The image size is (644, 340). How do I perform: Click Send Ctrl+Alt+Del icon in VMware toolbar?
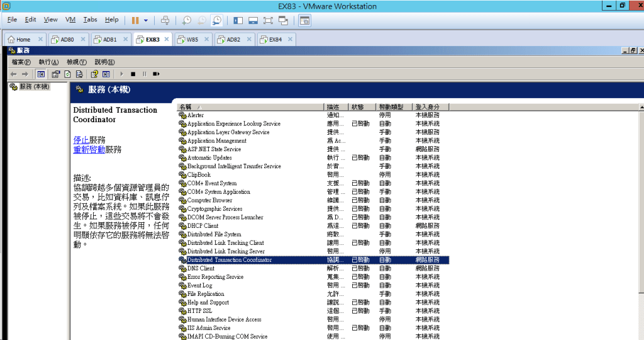pyautogui.click(x=165, y=20)
